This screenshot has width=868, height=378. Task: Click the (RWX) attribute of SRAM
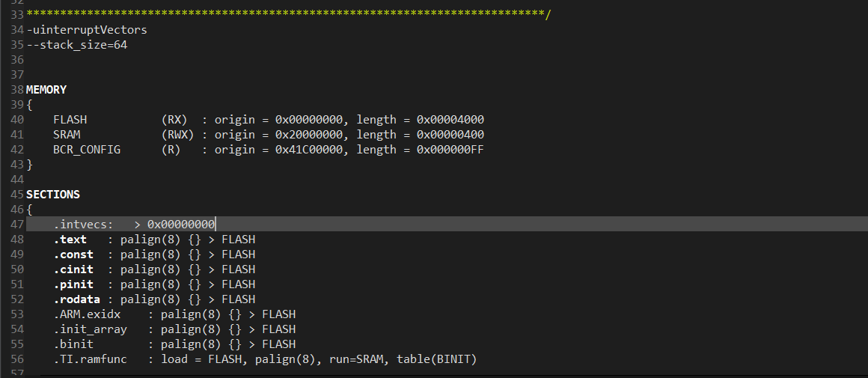point(177,135)
